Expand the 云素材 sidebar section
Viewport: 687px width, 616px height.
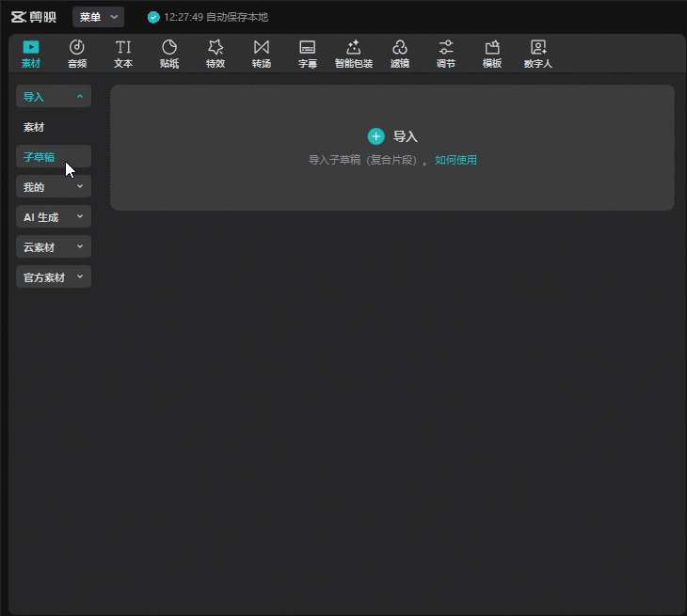click(x=54, y=247)
